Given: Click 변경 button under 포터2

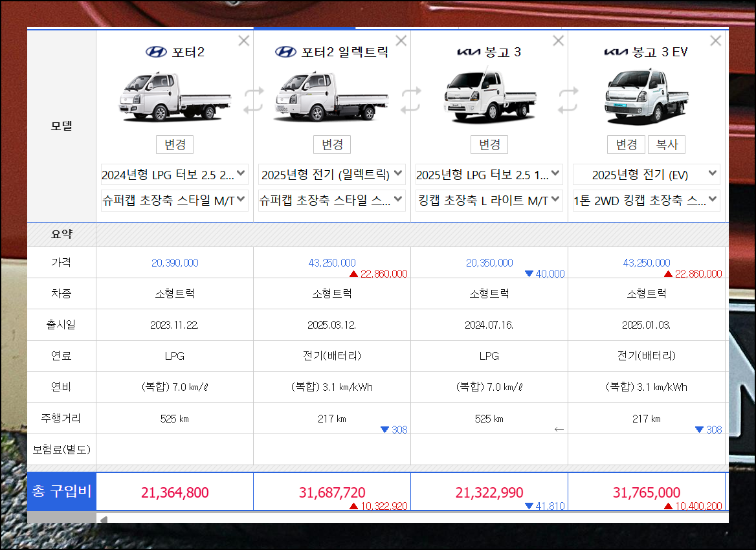Looking at the screenshot, I should point(175,144).
